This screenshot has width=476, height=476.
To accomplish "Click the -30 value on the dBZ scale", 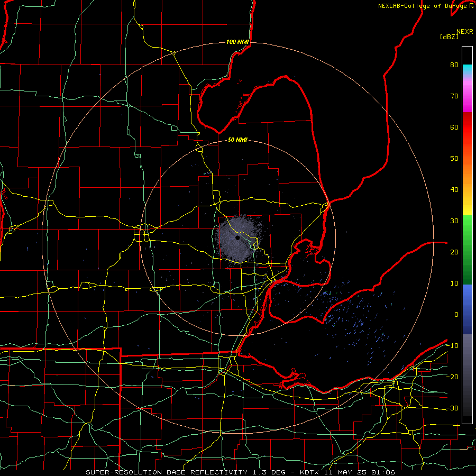I will (452, 408).
